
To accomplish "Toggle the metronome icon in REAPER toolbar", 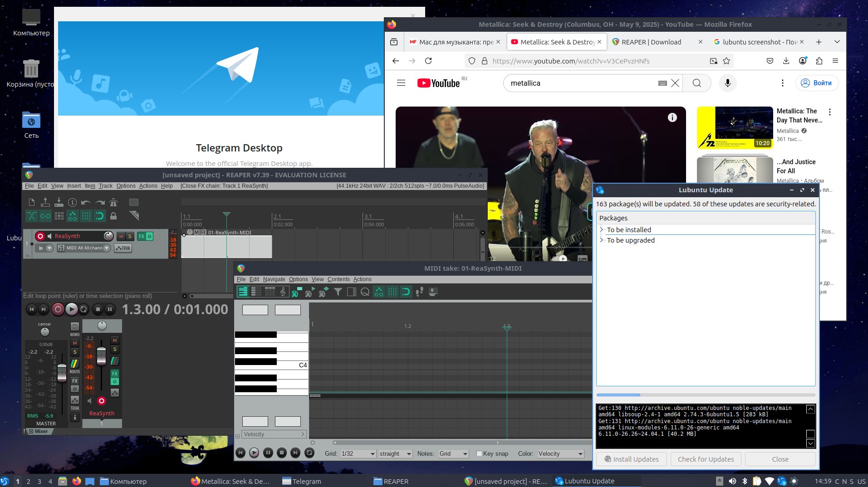I will click(113, 202).
